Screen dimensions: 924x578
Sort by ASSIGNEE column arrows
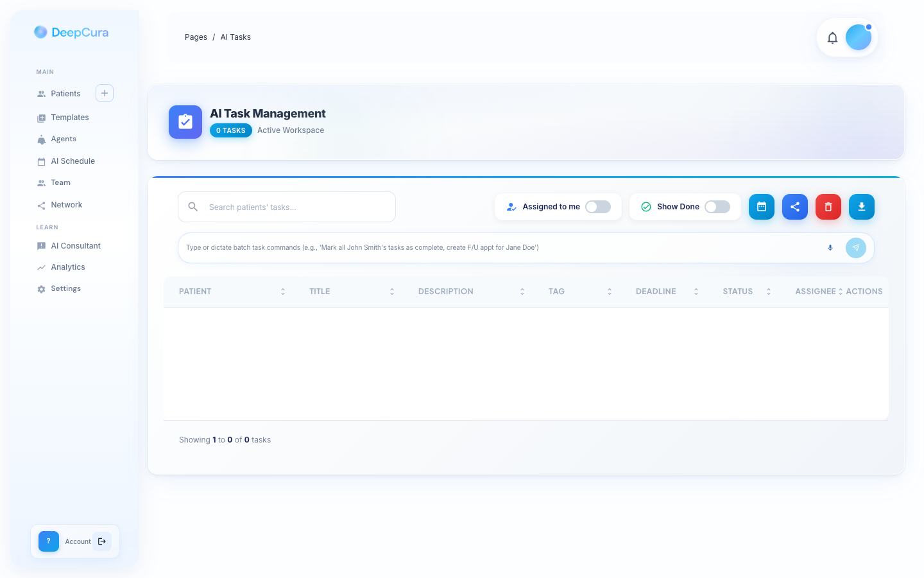pos(841,292)
